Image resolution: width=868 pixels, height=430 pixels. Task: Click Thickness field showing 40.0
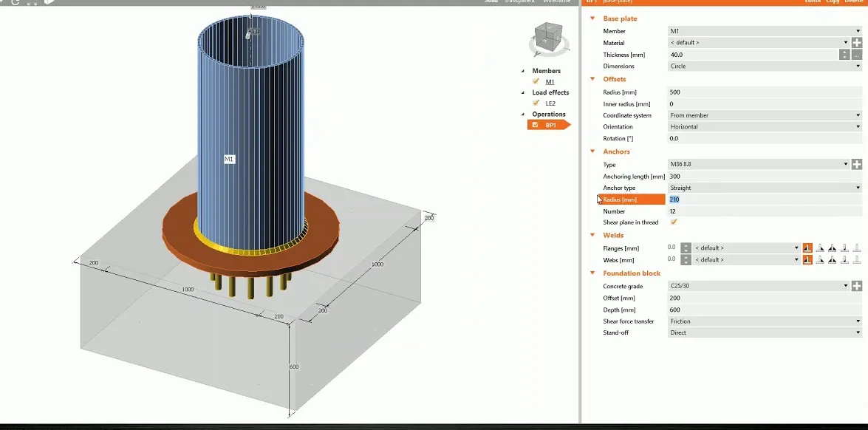click(x=753, y=55)
